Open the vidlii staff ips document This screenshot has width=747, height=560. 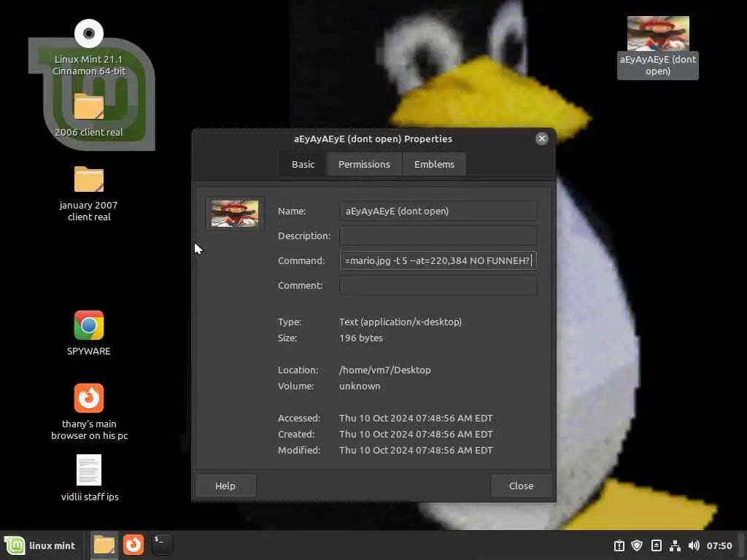pyautogui.click(x=88, y=470)
